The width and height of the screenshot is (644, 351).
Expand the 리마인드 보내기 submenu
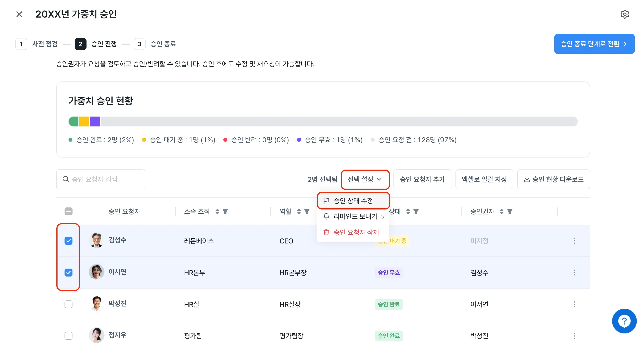pos(353,216)
